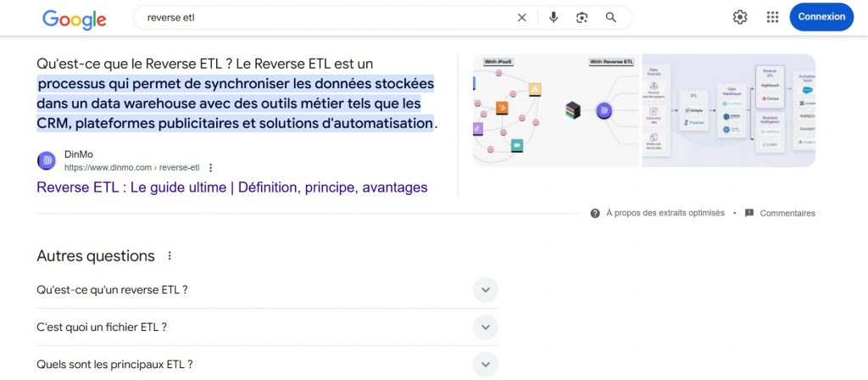Image resolution: width=868 pixels, height=380 pixels.
Task: Click the Connexion sign-in button
Action: (x=821, y=17)
